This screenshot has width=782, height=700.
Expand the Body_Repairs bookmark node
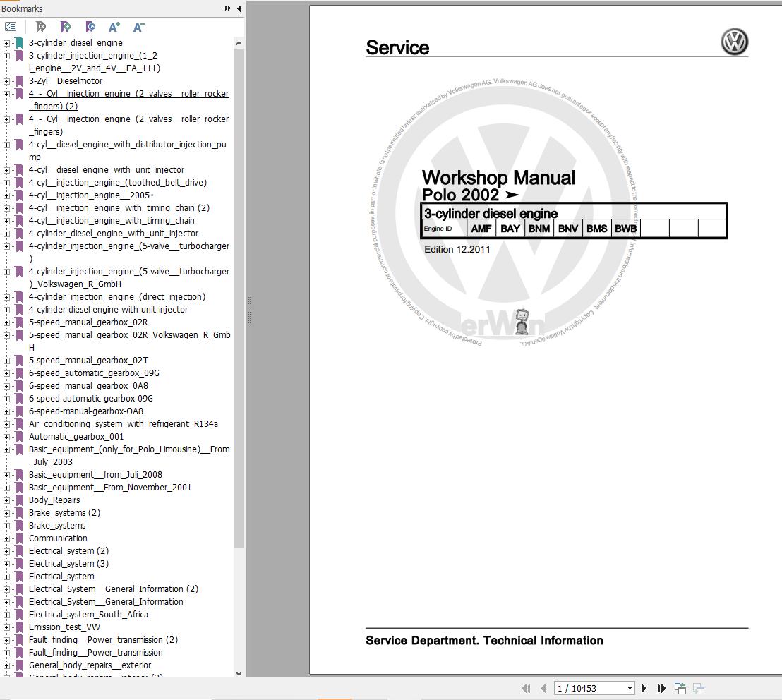(6, 500)
